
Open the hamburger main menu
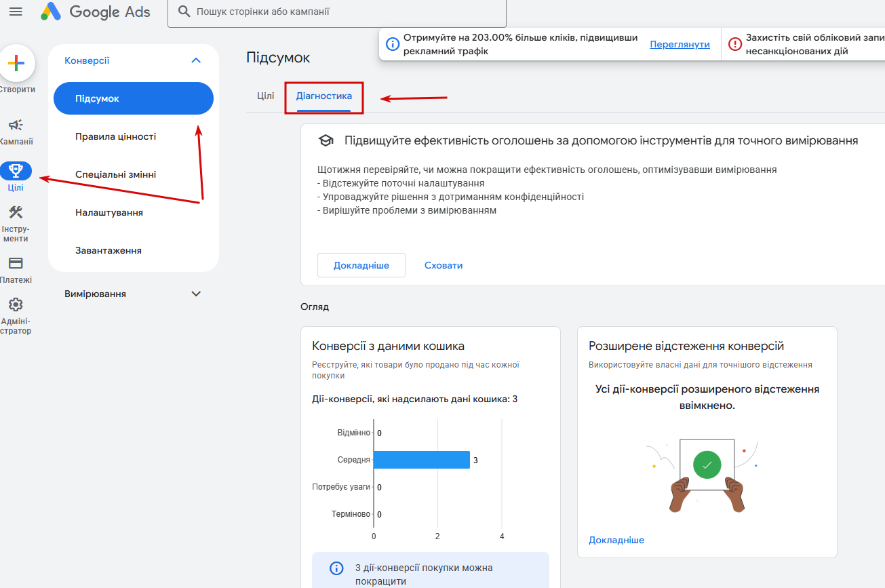[15, 12]
